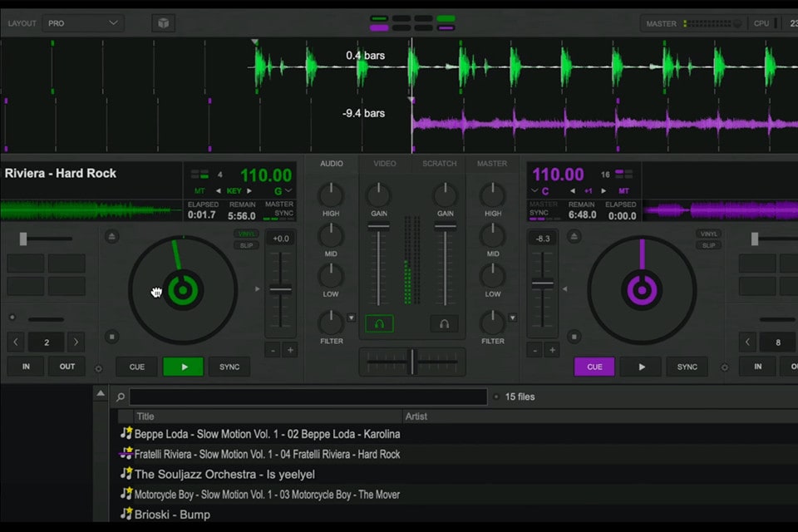This screenshot has height=532, width=798.
Task: Toggle VINYL mode on left deck
Action: 247,234
